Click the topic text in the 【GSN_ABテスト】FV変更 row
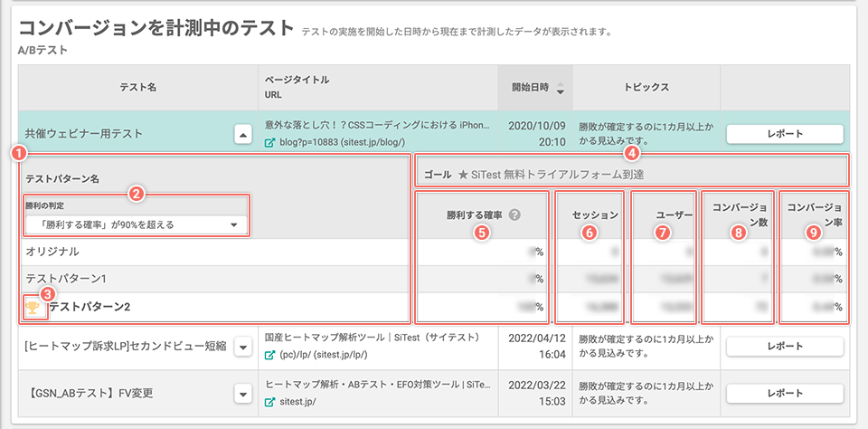This screenshot has height=429, width=868. coord(644,393)
